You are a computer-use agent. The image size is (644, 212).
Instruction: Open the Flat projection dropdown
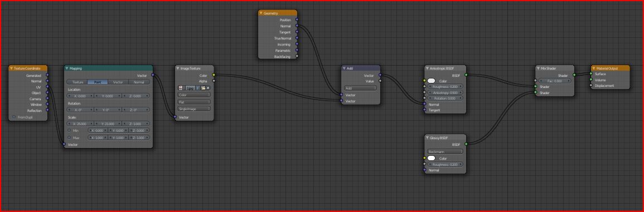[x=194, y=102]
